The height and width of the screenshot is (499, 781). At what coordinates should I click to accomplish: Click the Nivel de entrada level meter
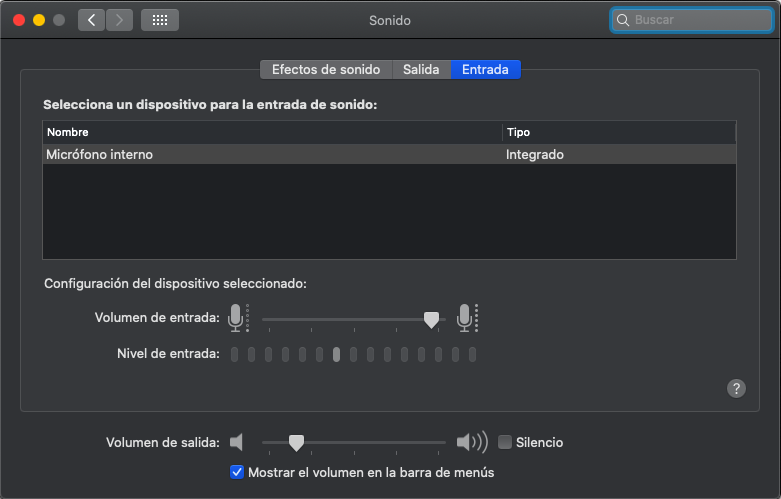(353, 355)
